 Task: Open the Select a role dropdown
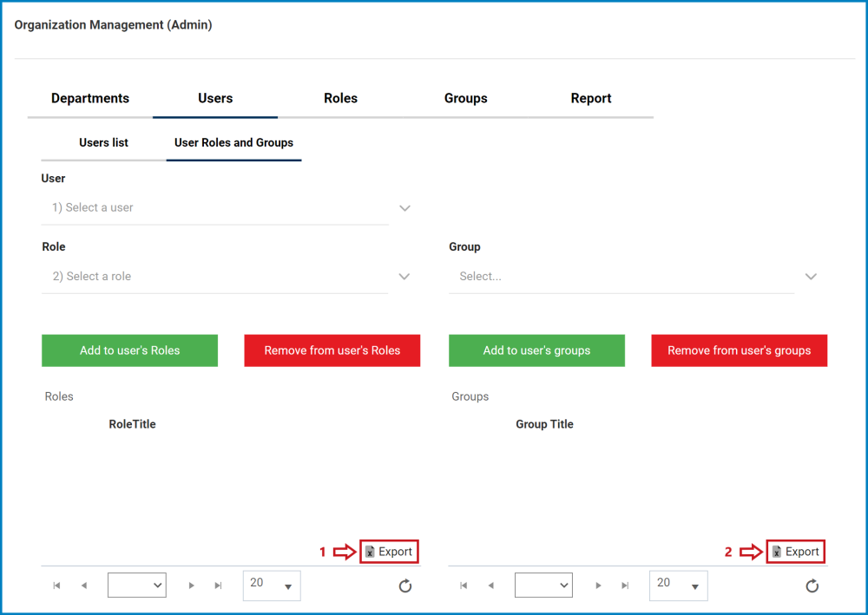click(404, 277)
